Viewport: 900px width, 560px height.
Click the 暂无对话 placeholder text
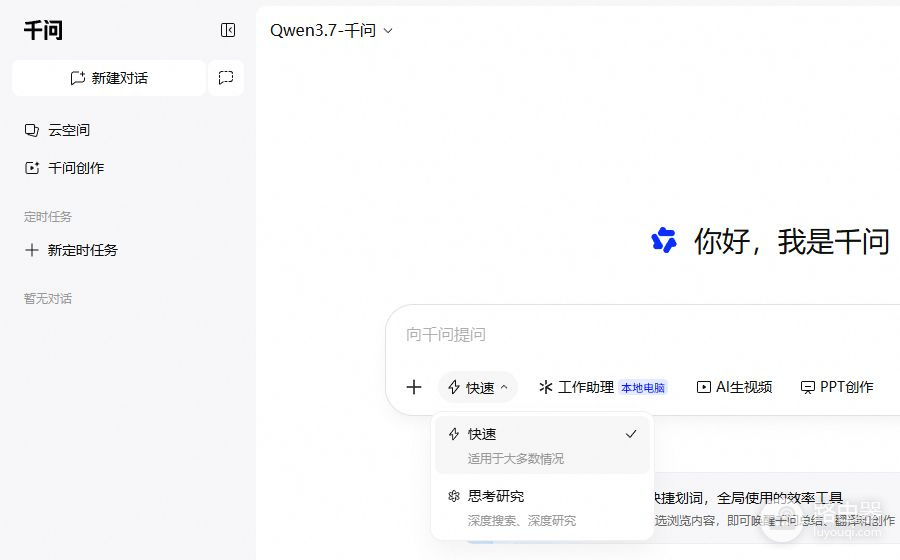[x=48, y=299]
